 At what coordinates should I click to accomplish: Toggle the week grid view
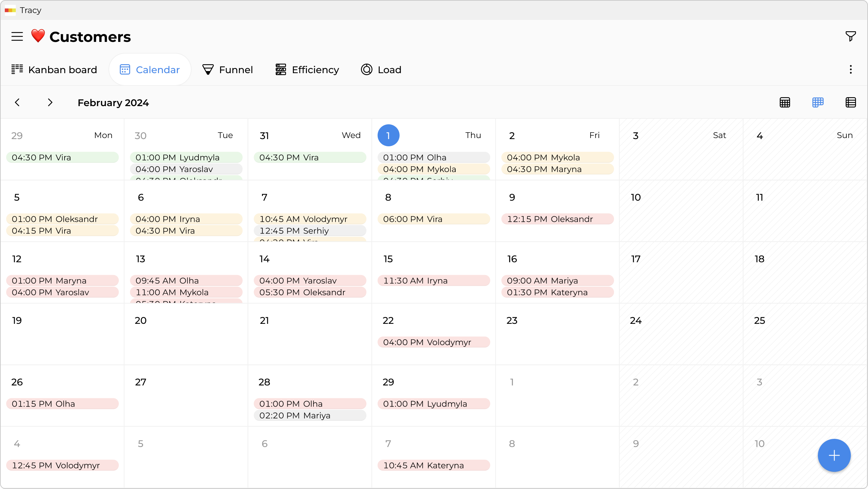click(x=818, y=102)
